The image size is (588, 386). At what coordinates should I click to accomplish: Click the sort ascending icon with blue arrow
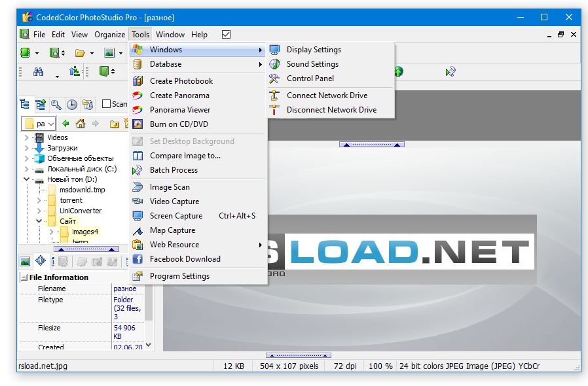(x=75, y=71)
